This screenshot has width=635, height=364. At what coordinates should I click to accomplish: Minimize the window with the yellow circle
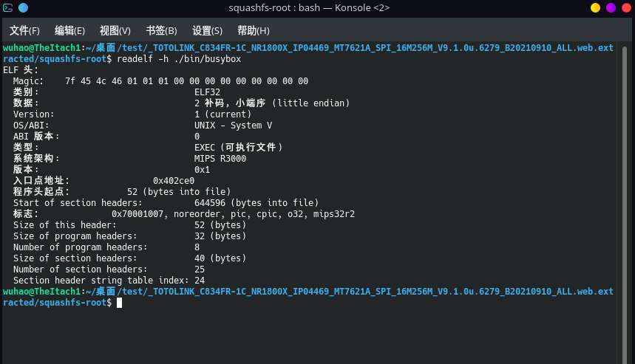[595, 8]
